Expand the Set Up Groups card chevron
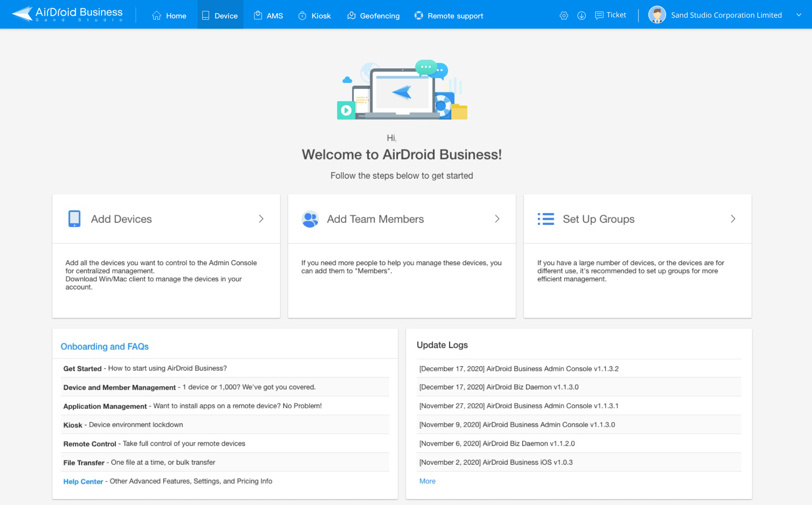 [x=733, y=219]
